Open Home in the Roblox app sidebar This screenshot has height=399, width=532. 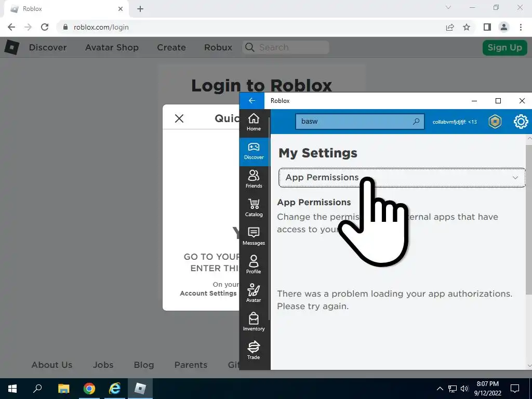click(x=254, y=122)
